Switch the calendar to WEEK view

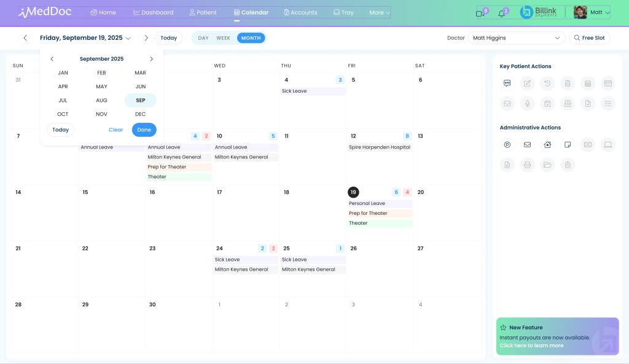[x=223, y=37]
